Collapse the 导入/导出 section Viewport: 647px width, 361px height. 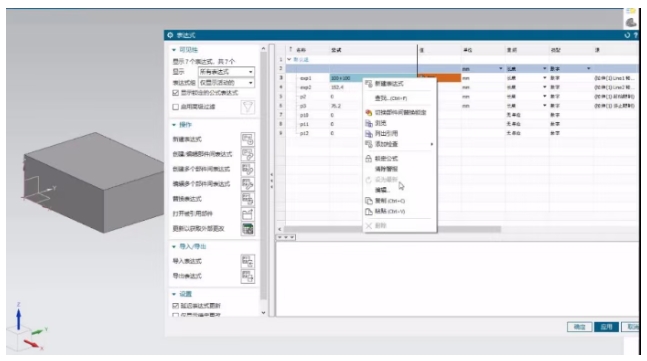pyautogui.click(x=174, y=247)
